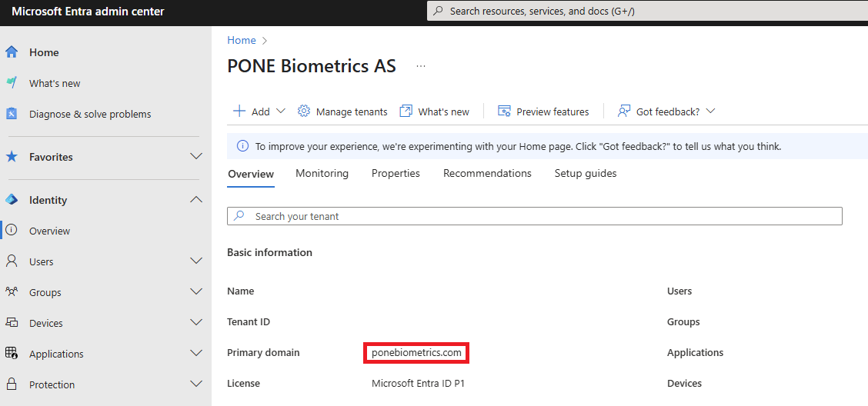Image resolution: width=868 pixels, height=406 pixels.
Task: Expand the Users menu chevron
Action: point(196,261)
